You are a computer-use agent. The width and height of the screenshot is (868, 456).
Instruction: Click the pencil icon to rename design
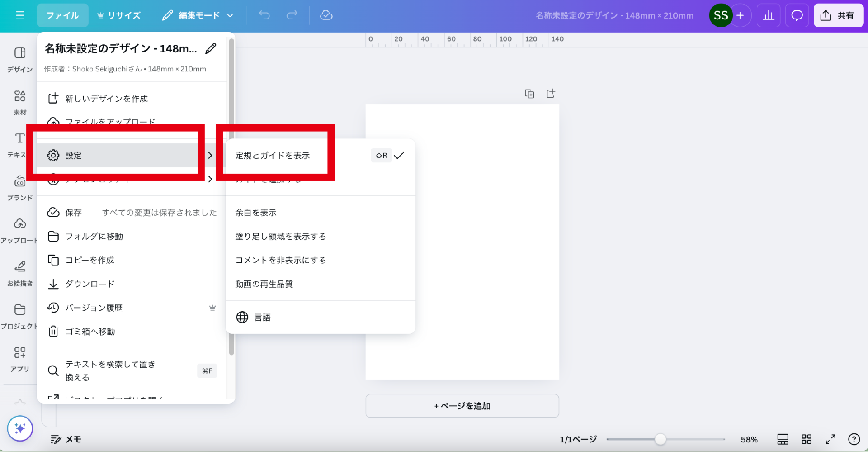coord(211,49)
